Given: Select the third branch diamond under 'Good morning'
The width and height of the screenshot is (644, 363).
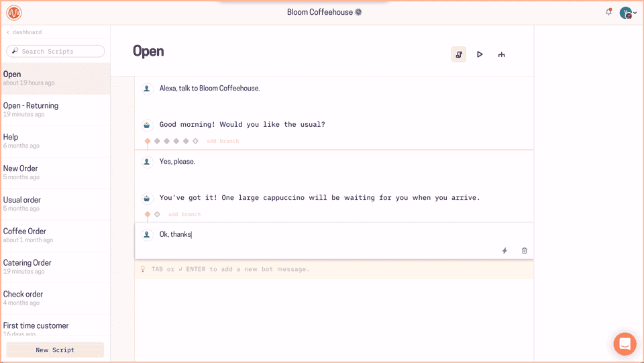Looking at the screenshot, I should pos(166,141).
